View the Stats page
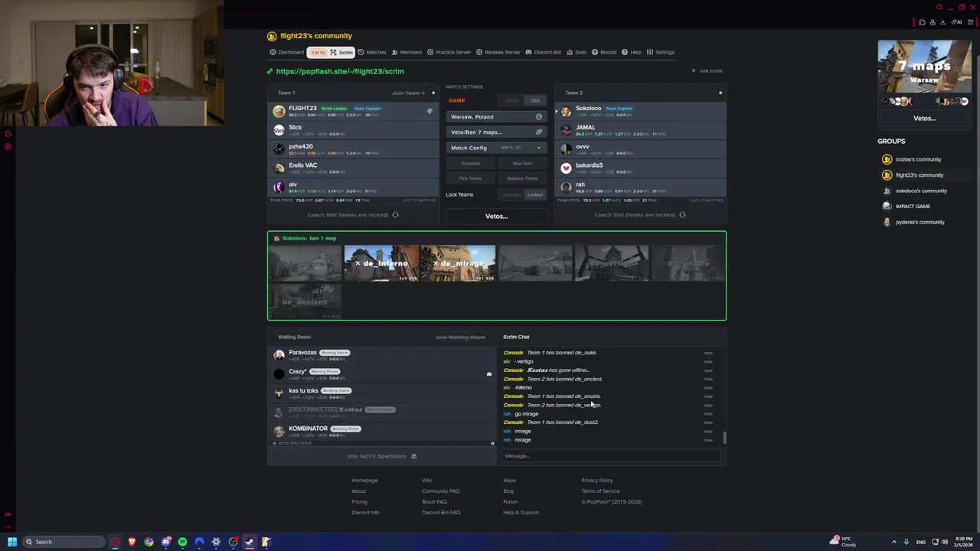Image resolution: width=980 pixels, height=551 pixels. [577, 52]
